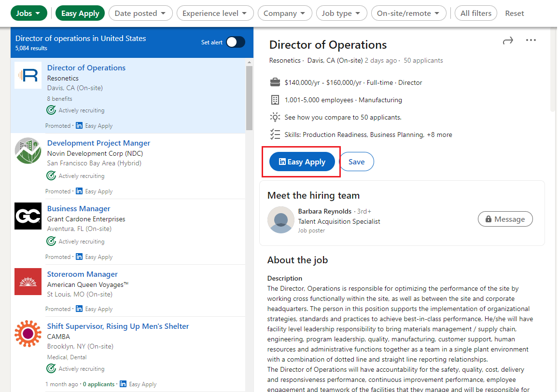Click the Skills checklist icon
Screen dimensions: 559x392
[275, 135]
